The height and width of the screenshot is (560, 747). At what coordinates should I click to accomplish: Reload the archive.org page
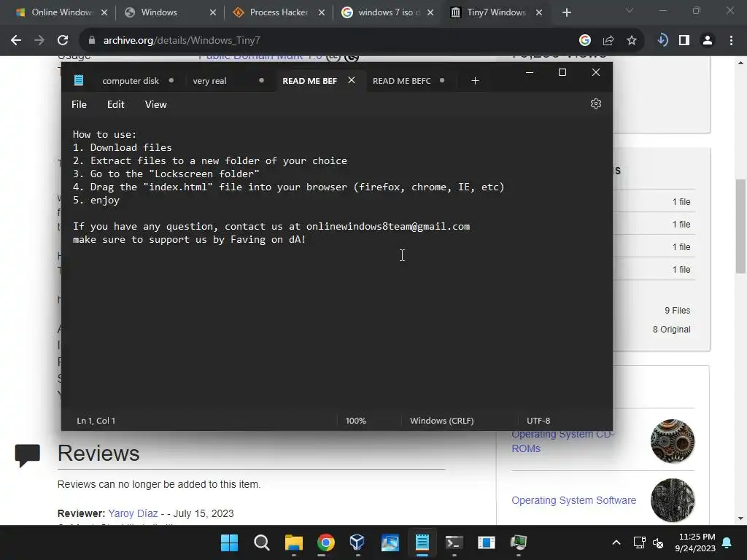(63, 41)
